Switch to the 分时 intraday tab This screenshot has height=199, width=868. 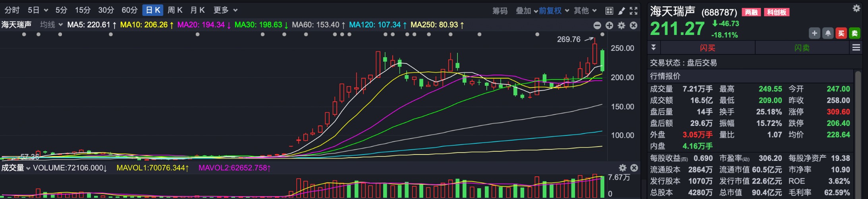click(x=12, y=10)
